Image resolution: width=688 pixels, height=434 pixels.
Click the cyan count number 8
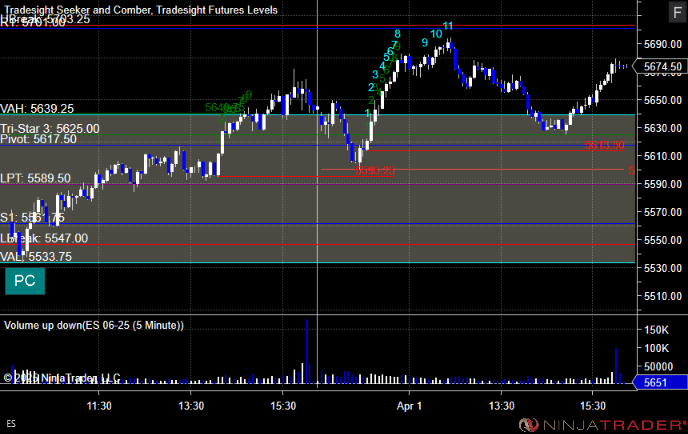397,34
